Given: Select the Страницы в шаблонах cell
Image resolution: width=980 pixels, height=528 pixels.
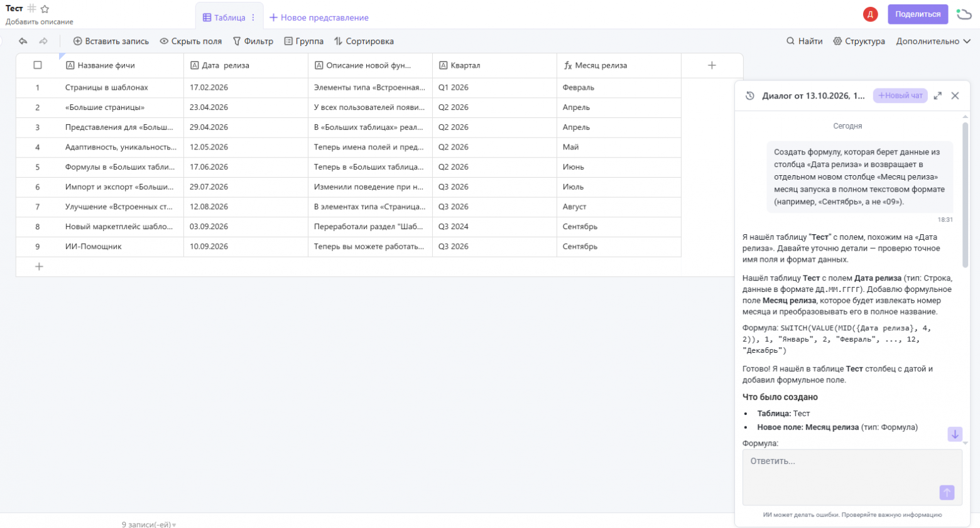Looking at the screenshot, I should tap(121, 88).
